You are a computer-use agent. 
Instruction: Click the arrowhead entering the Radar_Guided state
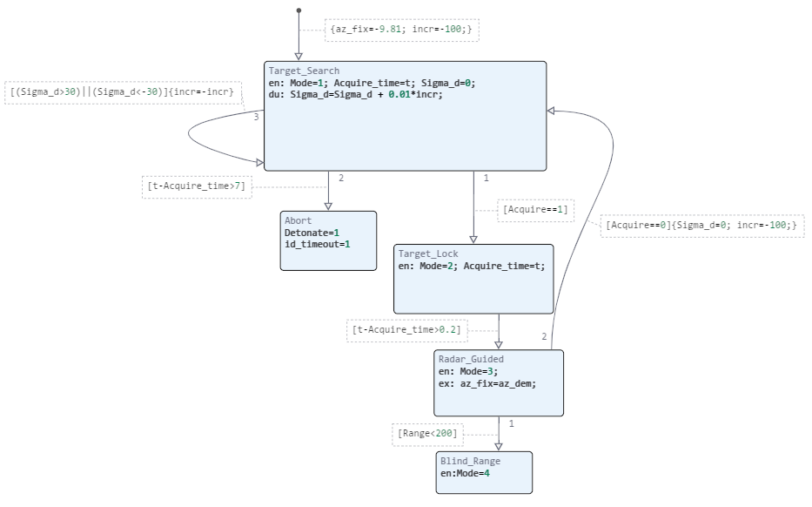[499, 344]
